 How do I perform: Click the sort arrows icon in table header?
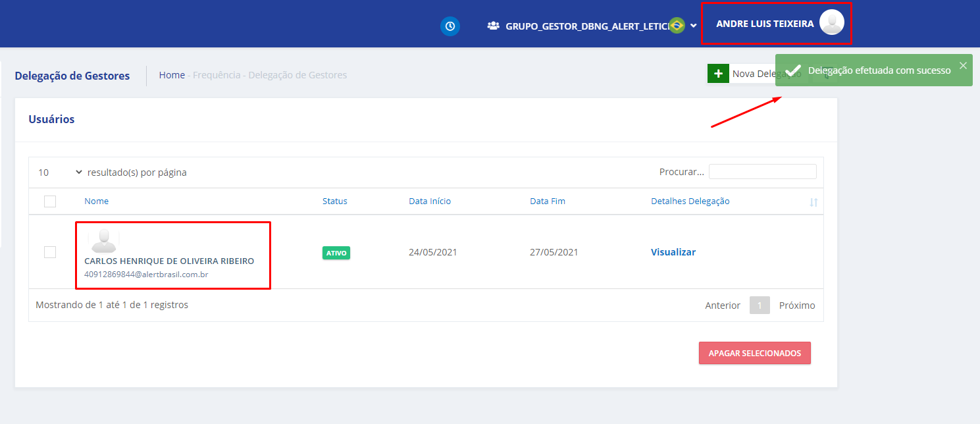(x=813, y=202)
